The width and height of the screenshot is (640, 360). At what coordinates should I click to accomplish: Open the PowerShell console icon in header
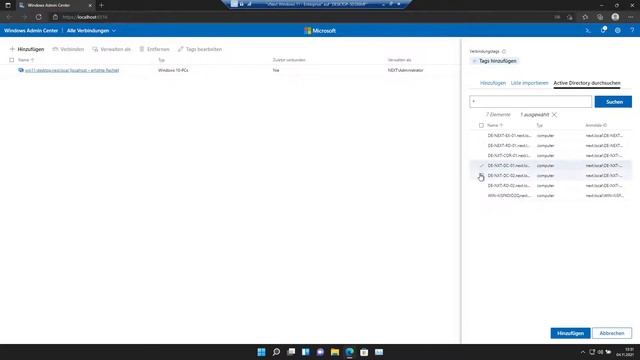pyautogui.click(x=588, y=31)
